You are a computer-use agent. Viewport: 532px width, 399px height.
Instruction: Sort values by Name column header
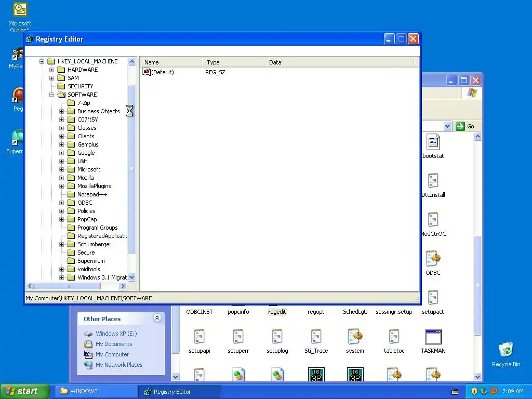[x=171, y=62]
